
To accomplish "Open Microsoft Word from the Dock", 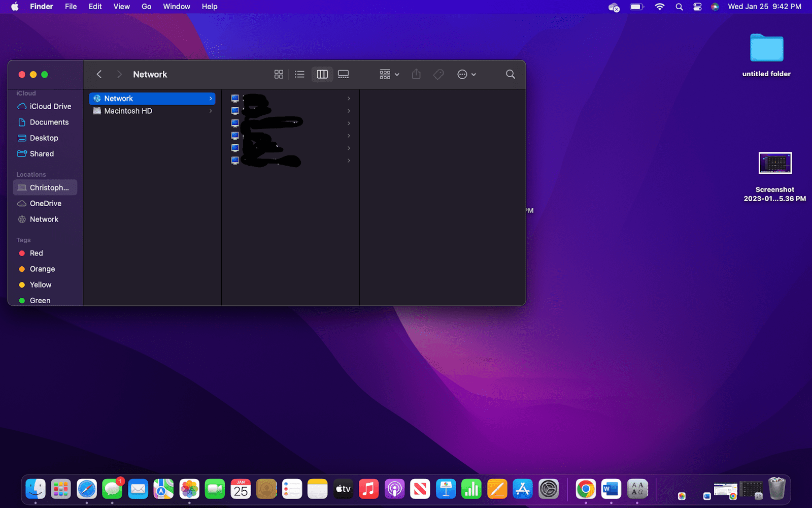I will pos(611,489).
